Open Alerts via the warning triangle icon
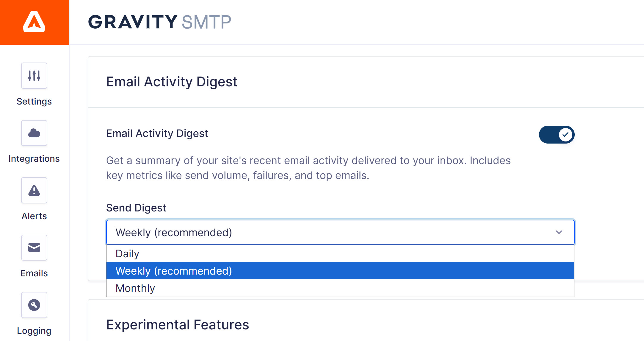 pos(34,190)
